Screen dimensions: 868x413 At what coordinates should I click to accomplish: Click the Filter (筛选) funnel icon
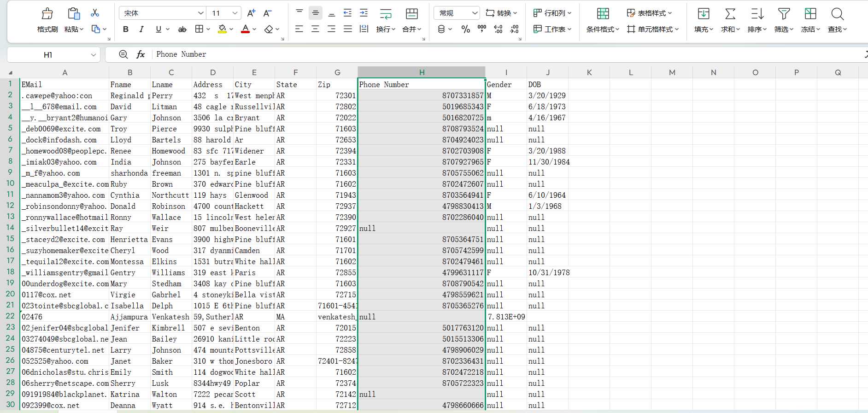(x=784, y=14)
